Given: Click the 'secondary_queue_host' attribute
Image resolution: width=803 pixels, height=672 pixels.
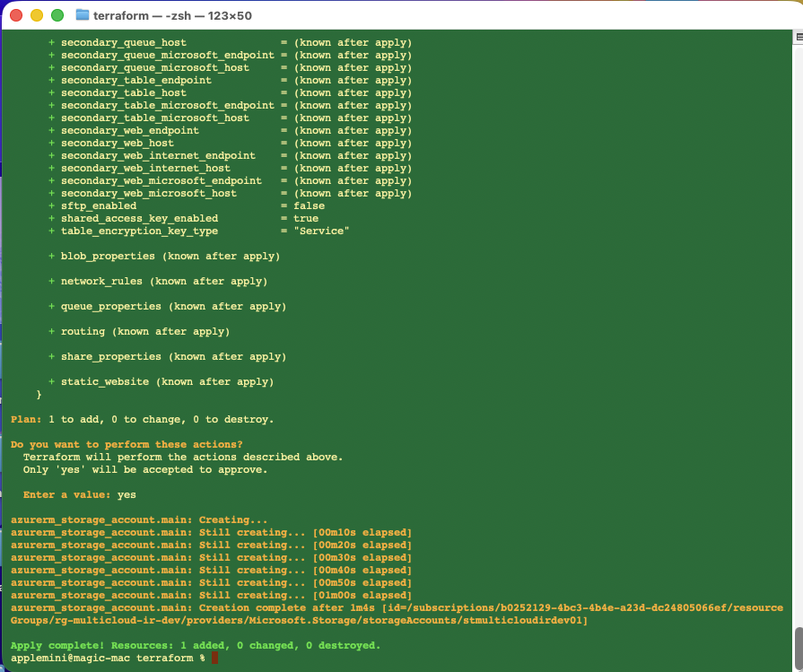Looking at the screenshot, I should click(x=124, y=43).
